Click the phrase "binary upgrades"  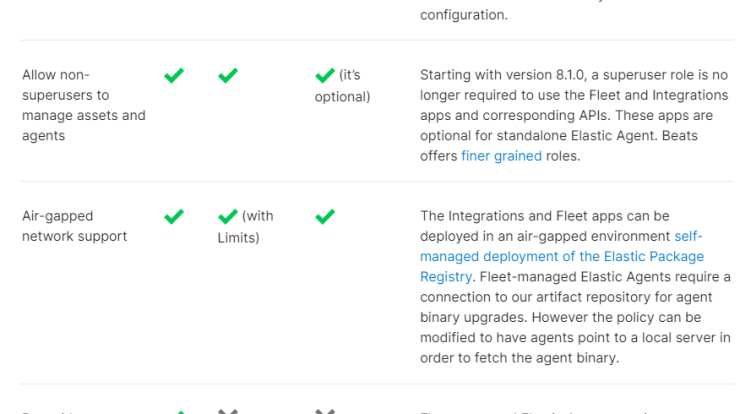click(x=473, y=317)
